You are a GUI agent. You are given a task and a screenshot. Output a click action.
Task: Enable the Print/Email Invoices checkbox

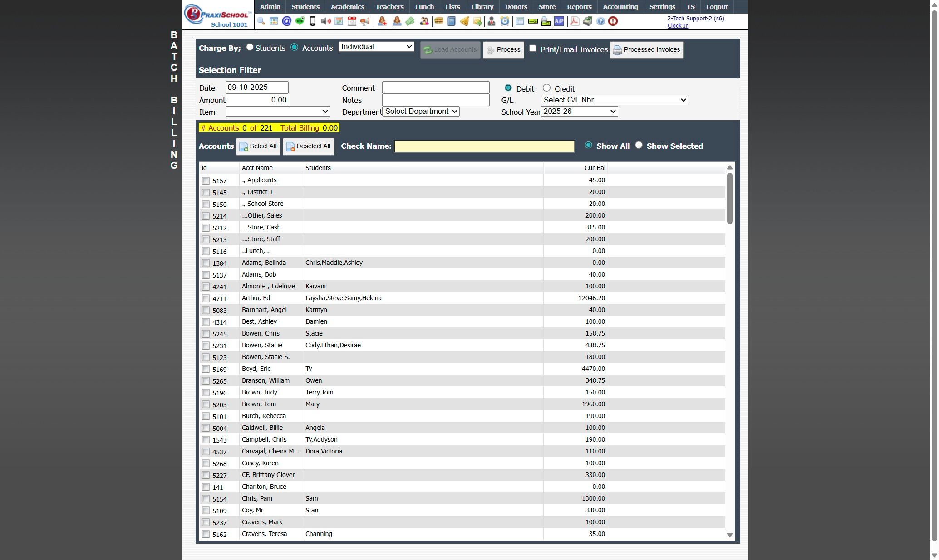[x=533, y=49]
